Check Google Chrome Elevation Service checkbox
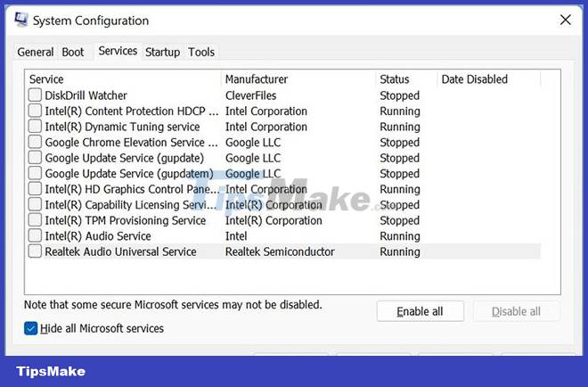This screenshot has width=588, height=387. pos(35,143)
